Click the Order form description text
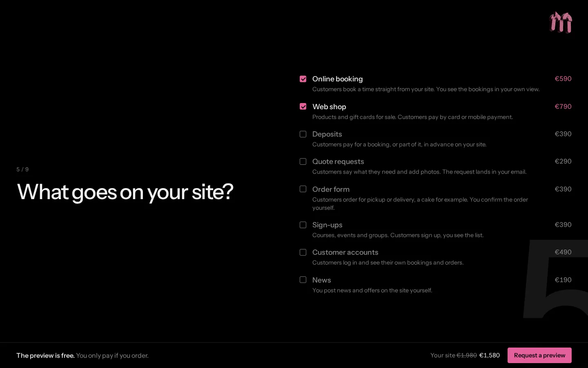Screen dimensions: 588x368 (x=420, y=204)
